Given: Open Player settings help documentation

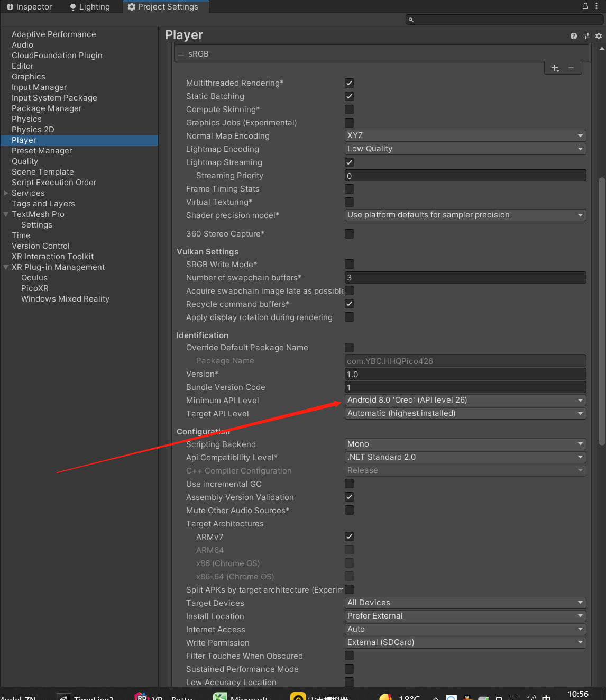Looking at the screenshot, I should pos(574,36).
